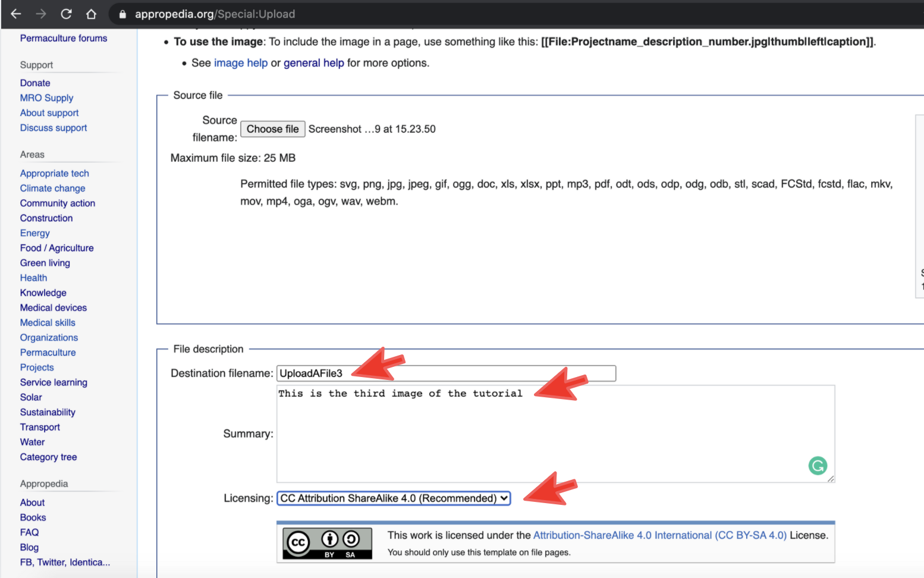Image resolution: width=924 pixels, height=578 pixels.
Task: Open the Licensing dropdown
Action: (394, 498)
